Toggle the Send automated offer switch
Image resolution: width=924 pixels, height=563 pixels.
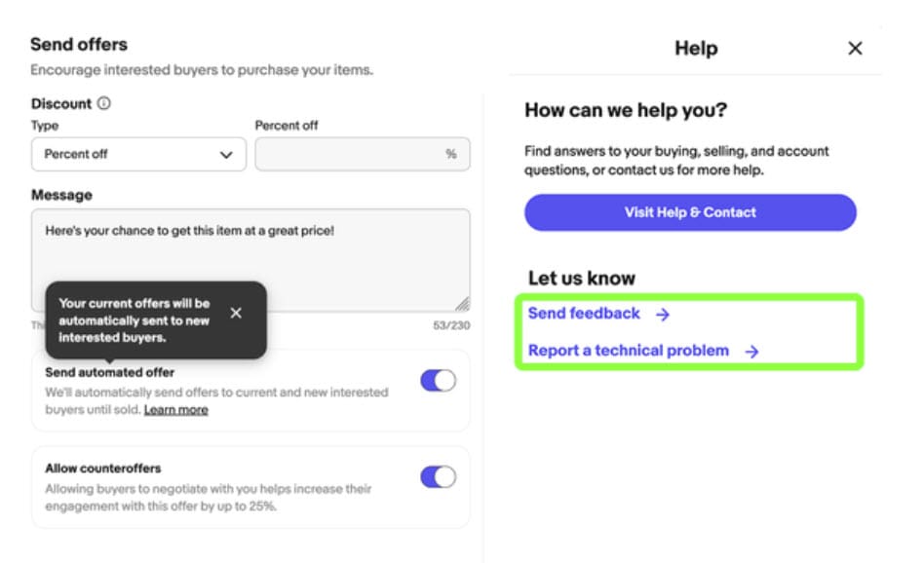coord(438,381)
